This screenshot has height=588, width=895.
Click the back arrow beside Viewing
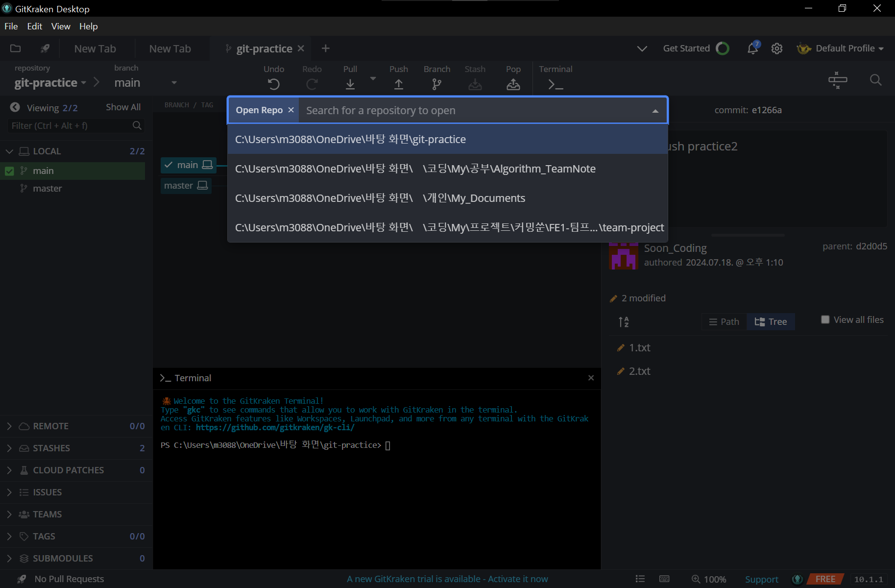[15, 107]
